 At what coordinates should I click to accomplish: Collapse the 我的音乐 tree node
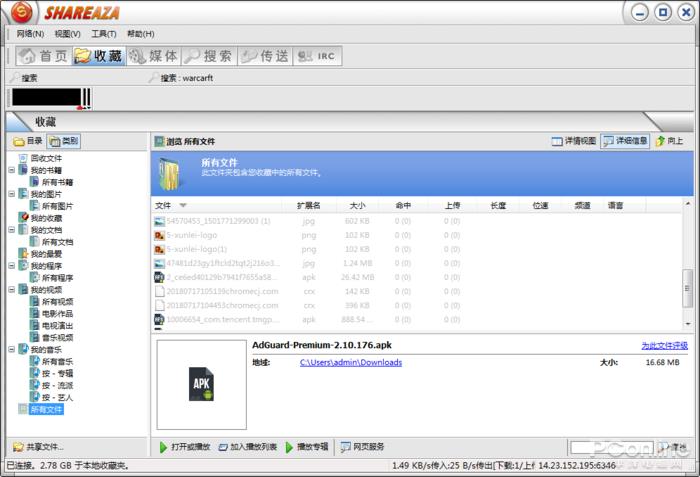tap(11, 349)
